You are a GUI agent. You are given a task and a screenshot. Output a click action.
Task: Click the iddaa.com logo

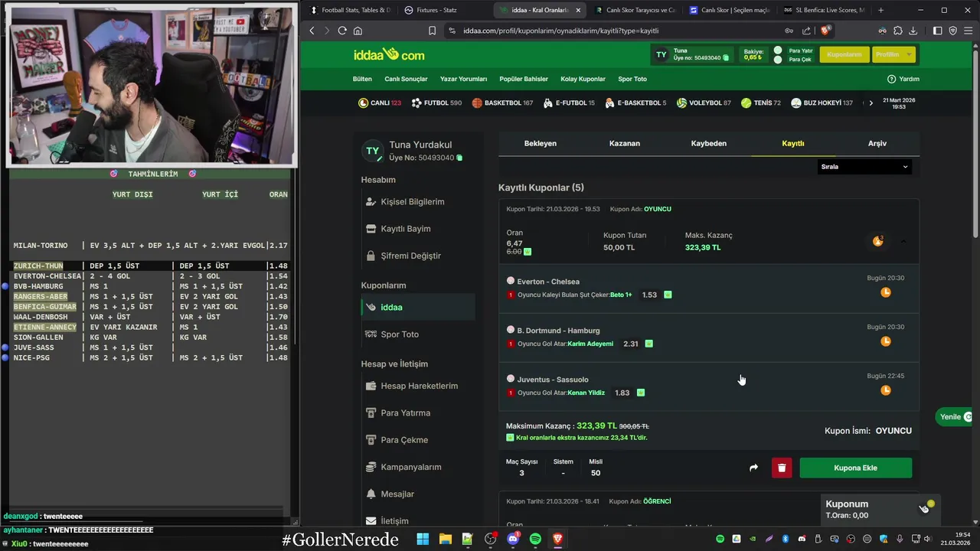pyautogui.click(x=389, y=54)
